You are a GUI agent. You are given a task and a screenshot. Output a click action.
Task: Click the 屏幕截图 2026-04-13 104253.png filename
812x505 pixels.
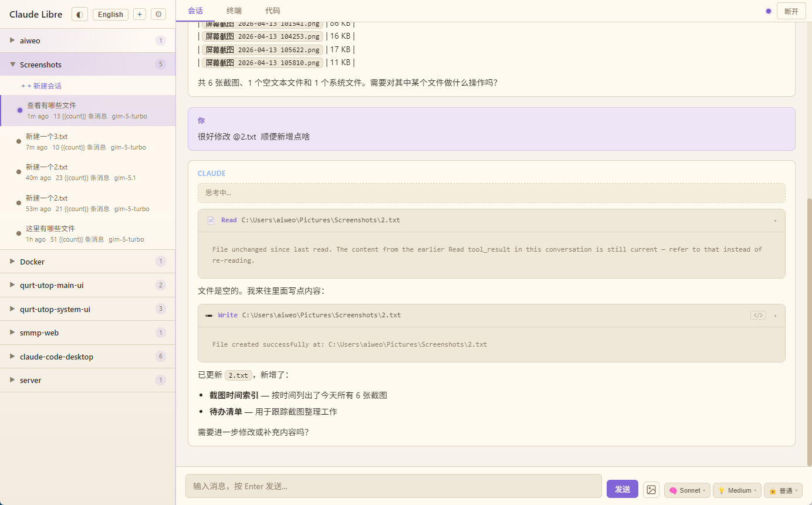tap(263, 36)
